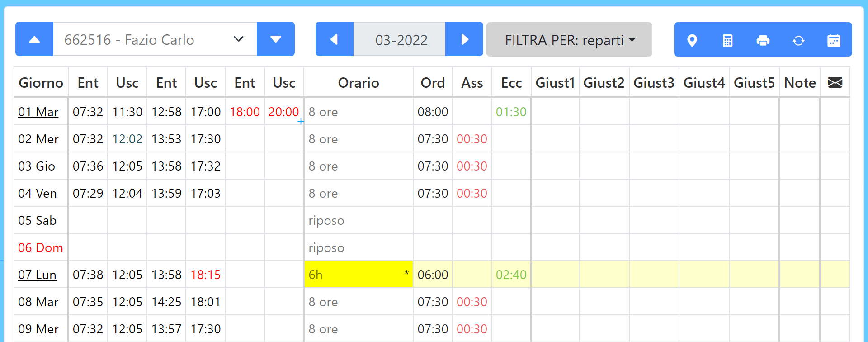Refresh data with the sync icon
This screenshot has width=868, height=342.
pyautogui.click(x=798, y=40)
